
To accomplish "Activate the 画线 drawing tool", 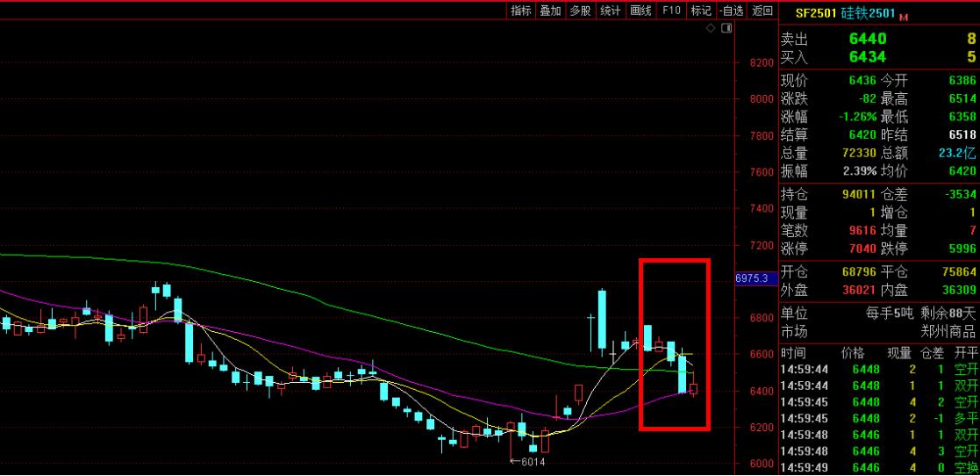I will point(640,11).
